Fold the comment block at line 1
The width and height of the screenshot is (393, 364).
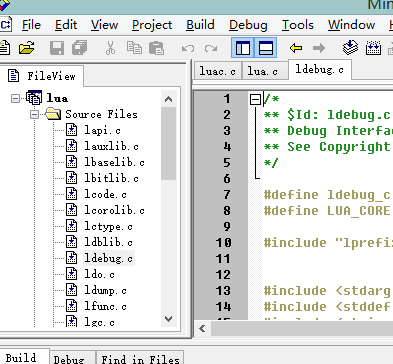255,99
